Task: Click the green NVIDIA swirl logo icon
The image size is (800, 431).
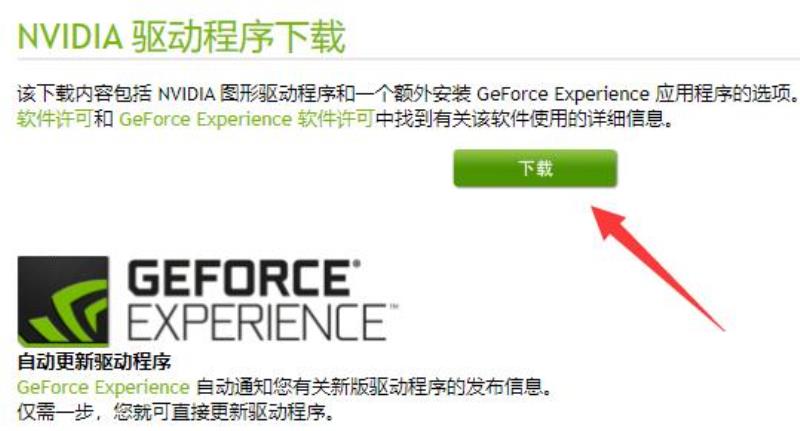Action: coord(63,302)
